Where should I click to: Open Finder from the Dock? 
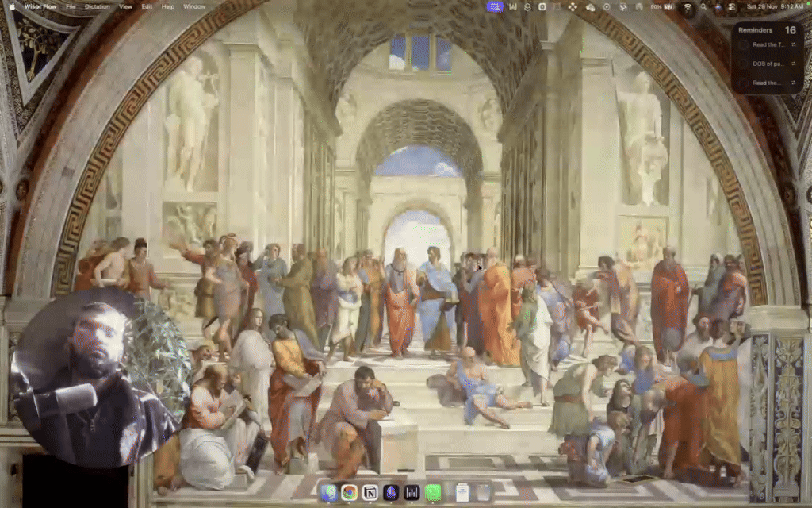point(329,492)
